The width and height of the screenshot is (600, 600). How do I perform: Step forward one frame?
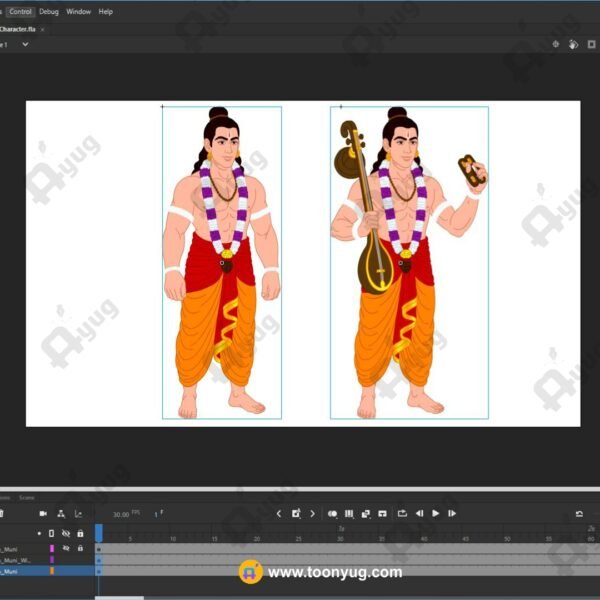pyautogui.click(x=452, y=514)
